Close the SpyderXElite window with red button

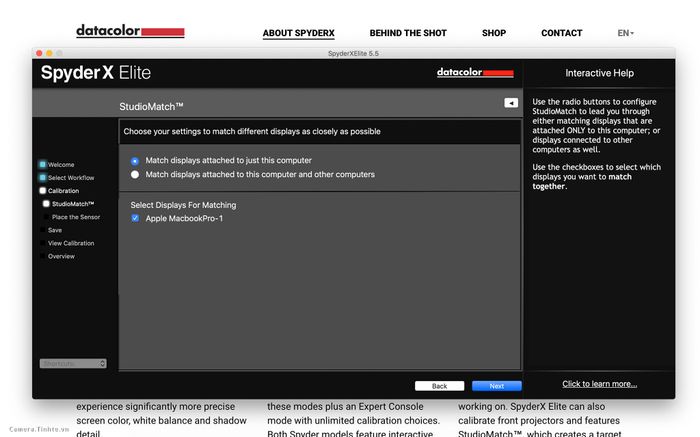coord(39,53)
